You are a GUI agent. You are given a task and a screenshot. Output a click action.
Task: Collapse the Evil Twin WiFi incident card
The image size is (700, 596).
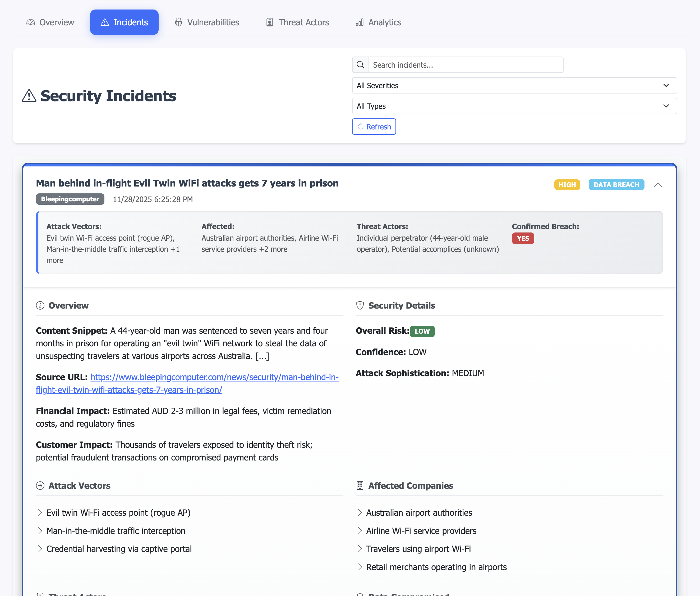point(658,185)
